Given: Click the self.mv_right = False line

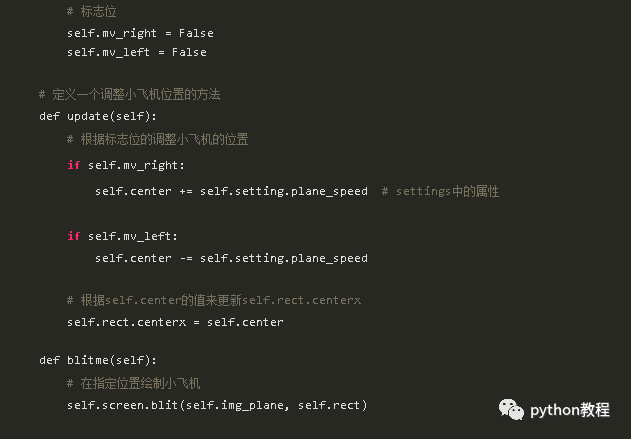Looking at the screenshot, I should coord(140,33).
